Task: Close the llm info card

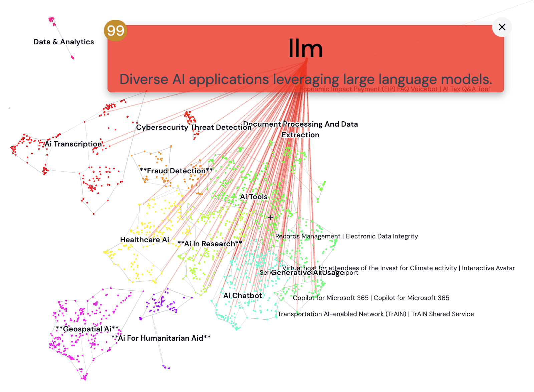Action: pos(502,27)
